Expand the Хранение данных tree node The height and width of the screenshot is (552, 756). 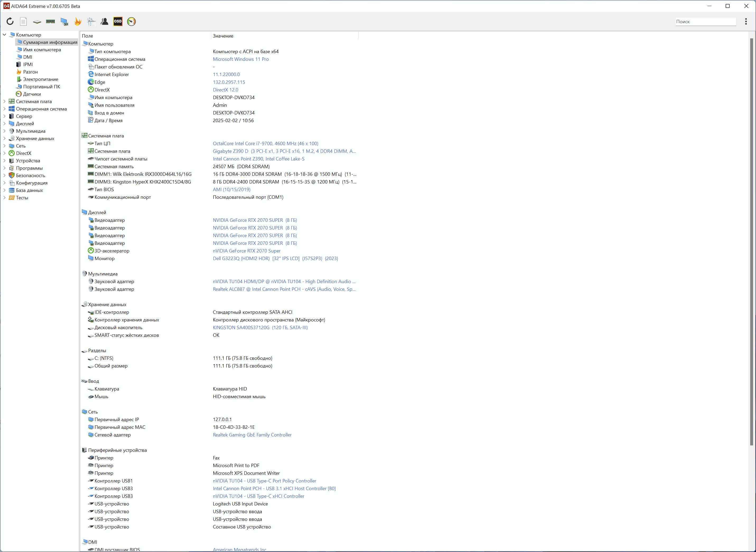tap(5, 138)
